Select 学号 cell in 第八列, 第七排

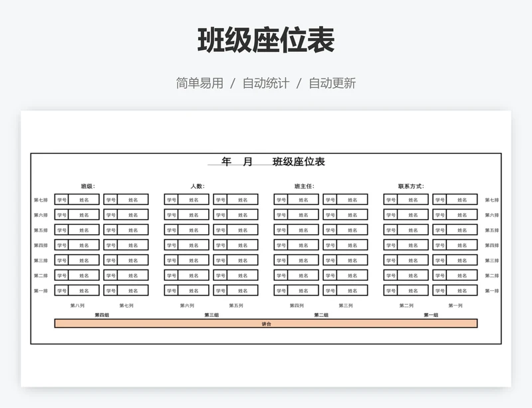point(62,200)
